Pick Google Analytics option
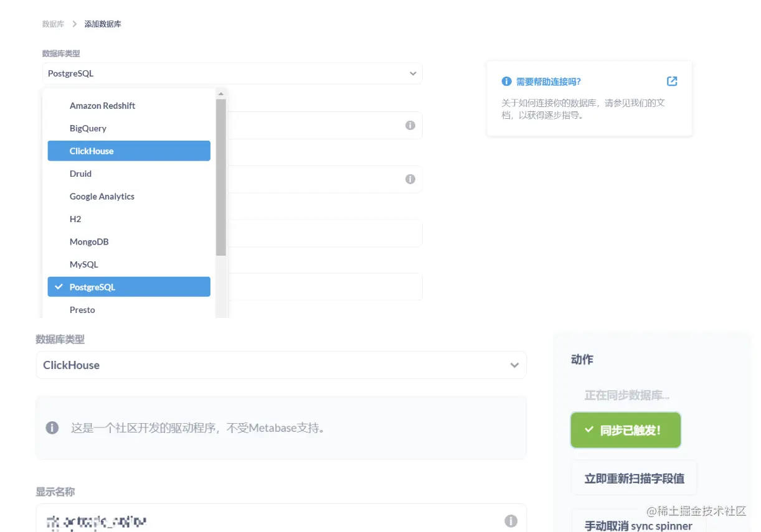Image resolution: width=761 pixels, height=532 pixels. click(x=129, y=197)
